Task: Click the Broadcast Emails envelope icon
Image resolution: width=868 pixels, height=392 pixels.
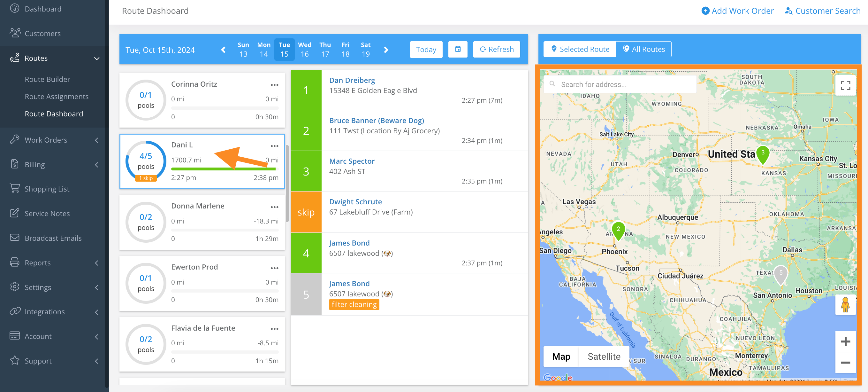Action: click(x=14, y=238)
